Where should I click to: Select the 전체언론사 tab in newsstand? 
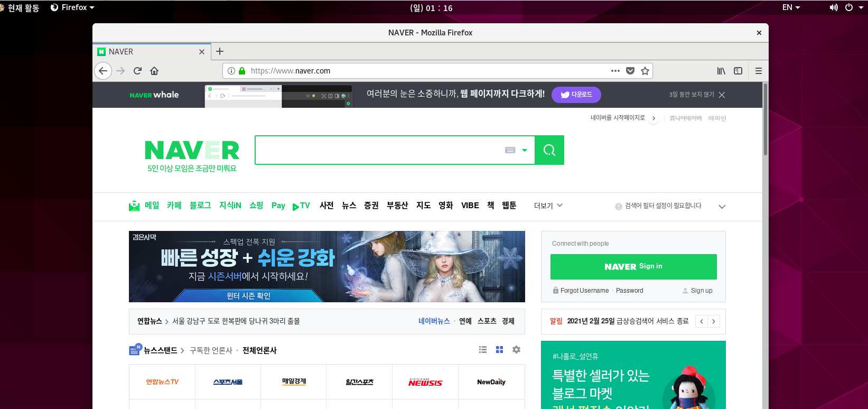tap(259, 350)
